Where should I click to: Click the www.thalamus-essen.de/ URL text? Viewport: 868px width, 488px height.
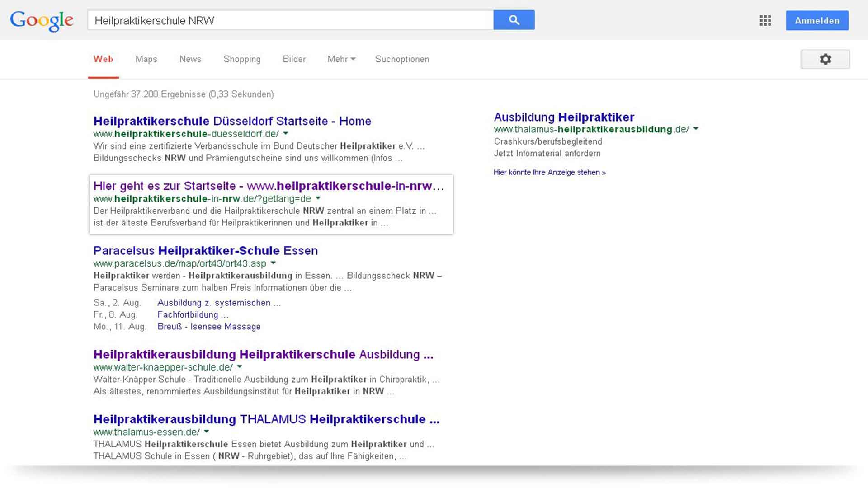click(x=146, y=432)
